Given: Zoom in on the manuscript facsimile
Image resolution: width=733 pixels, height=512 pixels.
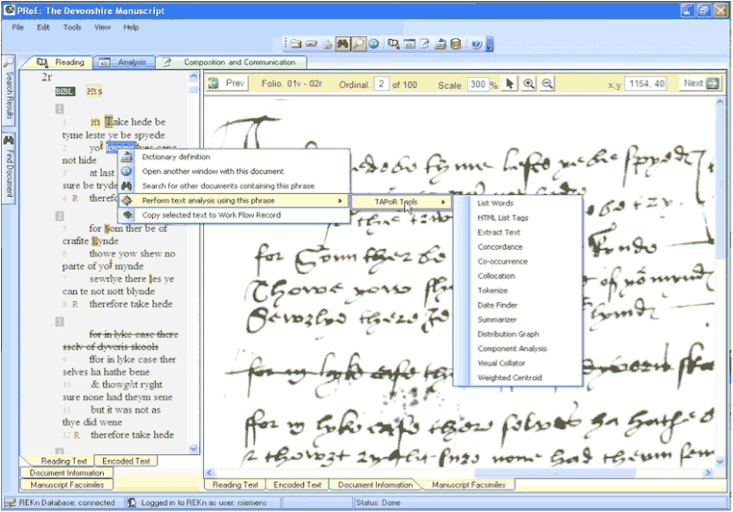Looking at the screenshot, I should point(529,84).
